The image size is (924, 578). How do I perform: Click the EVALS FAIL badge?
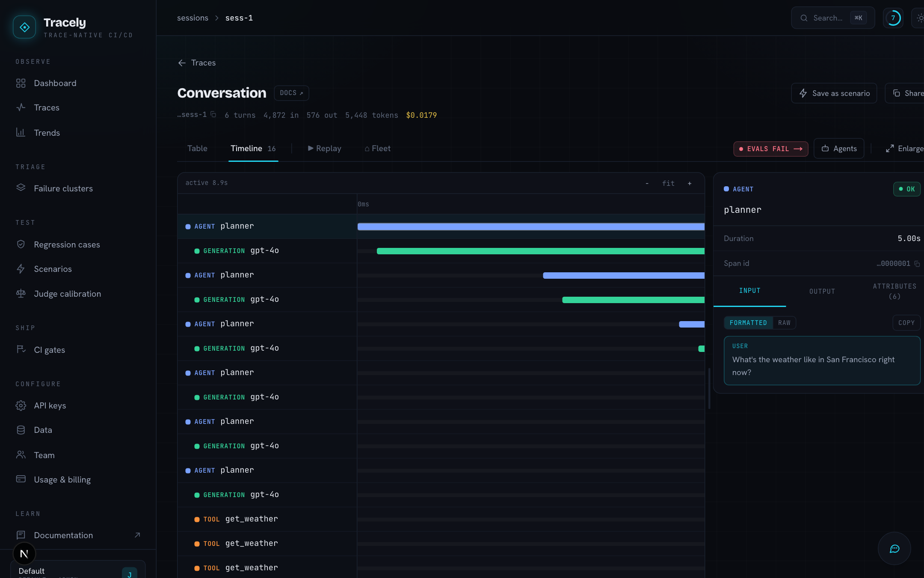tap(770, 149)
